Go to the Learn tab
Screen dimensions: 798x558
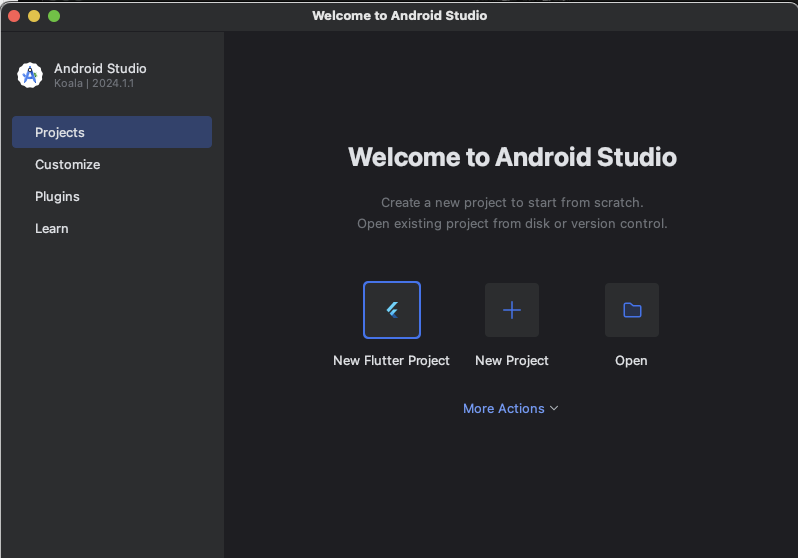(112, 229)
